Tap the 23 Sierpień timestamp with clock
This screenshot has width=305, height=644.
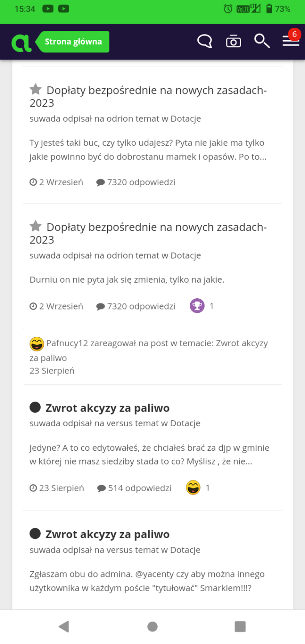[57, 488]
